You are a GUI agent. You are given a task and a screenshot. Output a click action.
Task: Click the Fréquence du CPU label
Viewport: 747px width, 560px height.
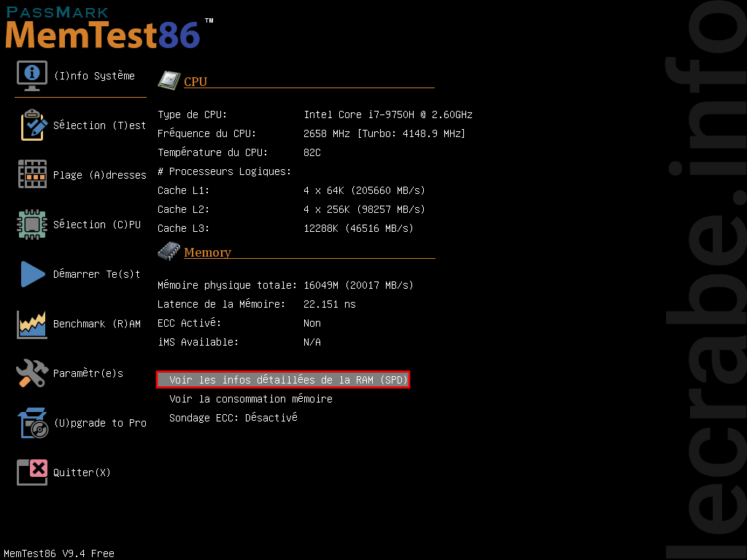coord(206,133)
